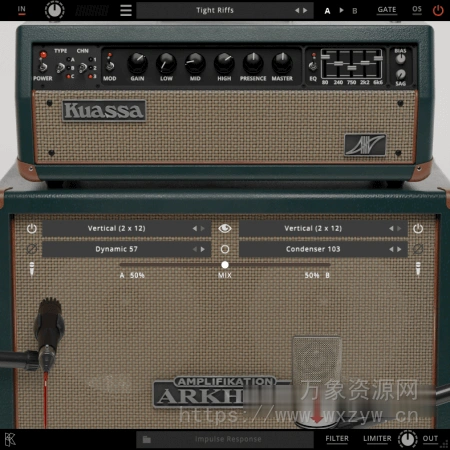450x450 pixels.
Task: Toggle OS oversampling option
Action: coord(417,9)
